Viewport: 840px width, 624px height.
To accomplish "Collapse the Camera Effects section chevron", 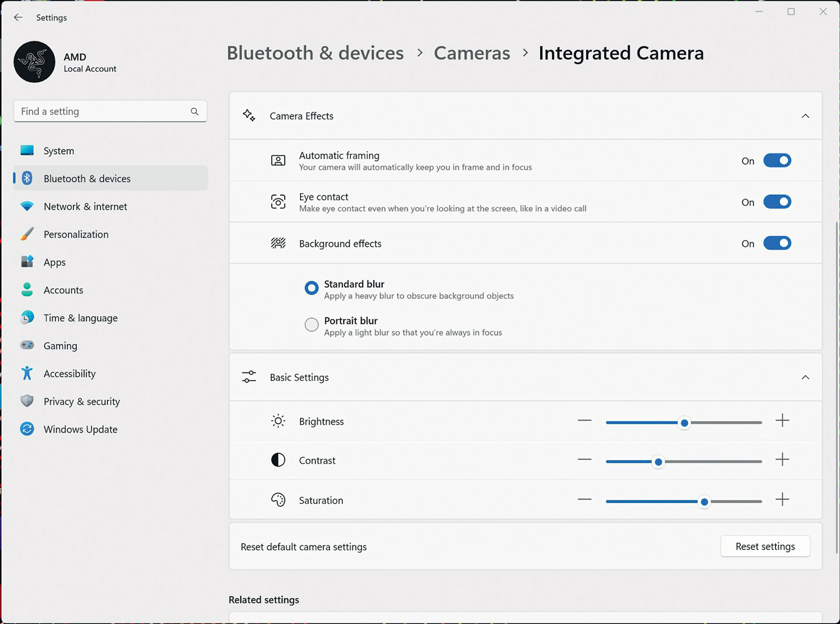I will (805, 116).
